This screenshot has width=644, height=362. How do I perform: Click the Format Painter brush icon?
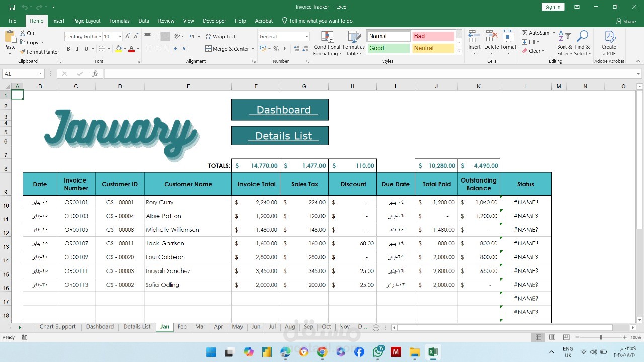23,52
